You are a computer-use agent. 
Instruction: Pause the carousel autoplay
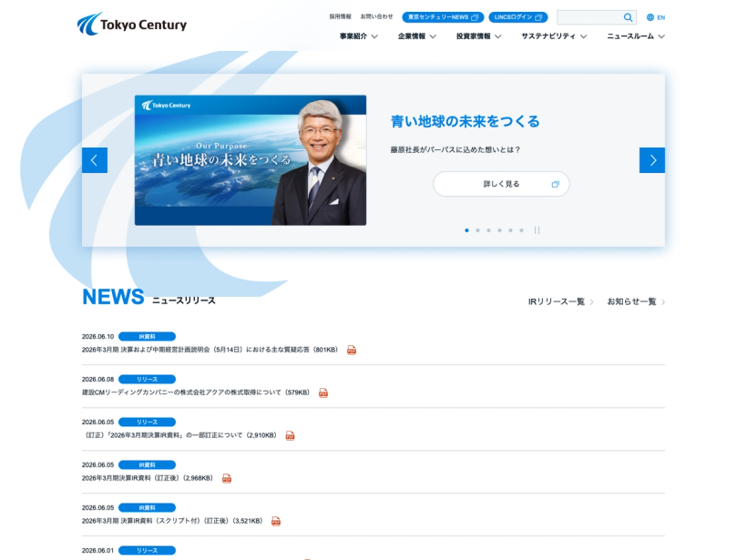point(537,230)
